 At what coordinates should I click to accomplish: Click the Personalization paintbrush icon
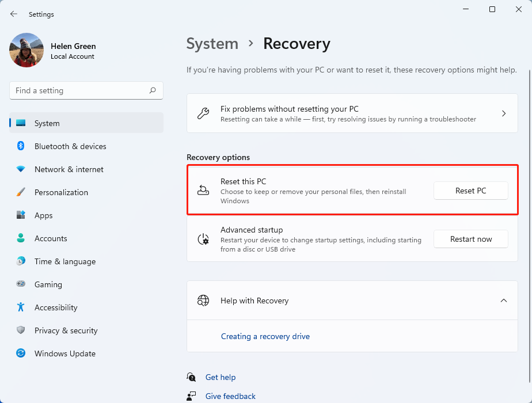(21, 192)
